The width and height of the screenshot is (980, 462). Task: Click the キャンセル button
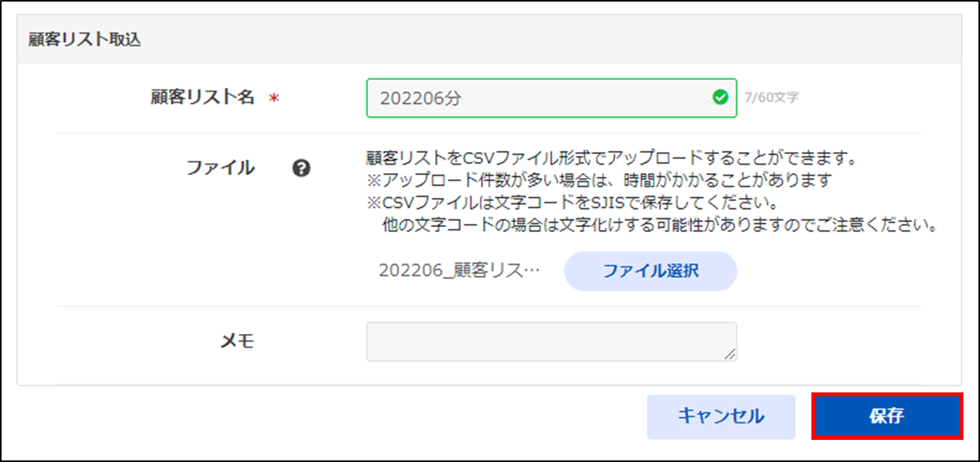pyautogui.click(x=720, y=416)
